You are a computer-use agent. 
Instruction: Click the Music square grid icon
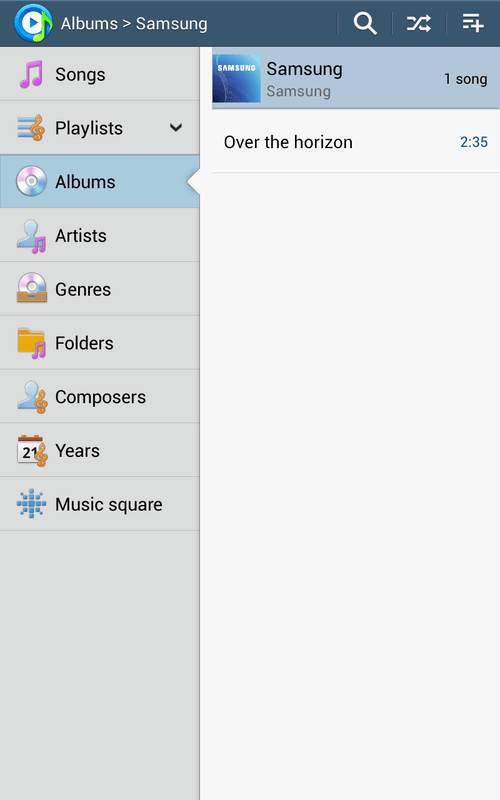(32, 504)
